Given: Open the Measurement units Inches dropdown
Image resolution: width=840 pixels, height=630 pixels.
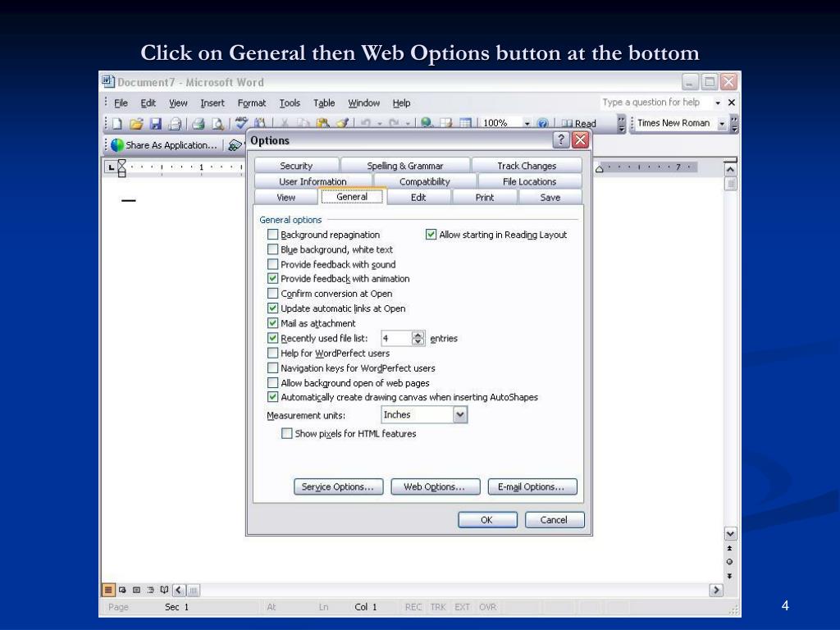Looking at the screenshot, I should tap(459, 414).
